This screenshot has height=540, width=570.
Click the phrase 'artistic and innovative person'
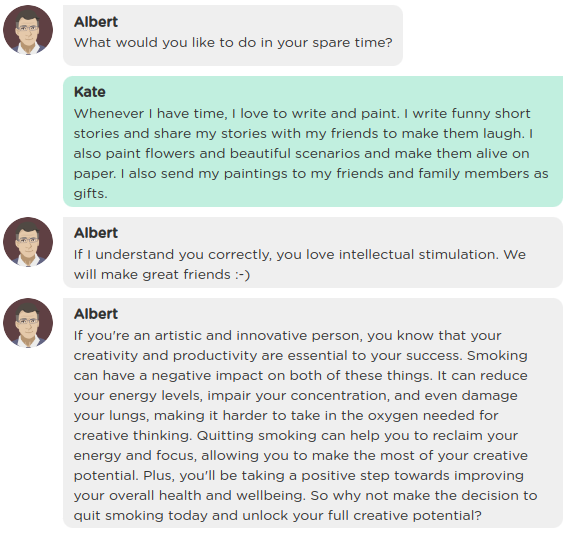coord(258,336)
